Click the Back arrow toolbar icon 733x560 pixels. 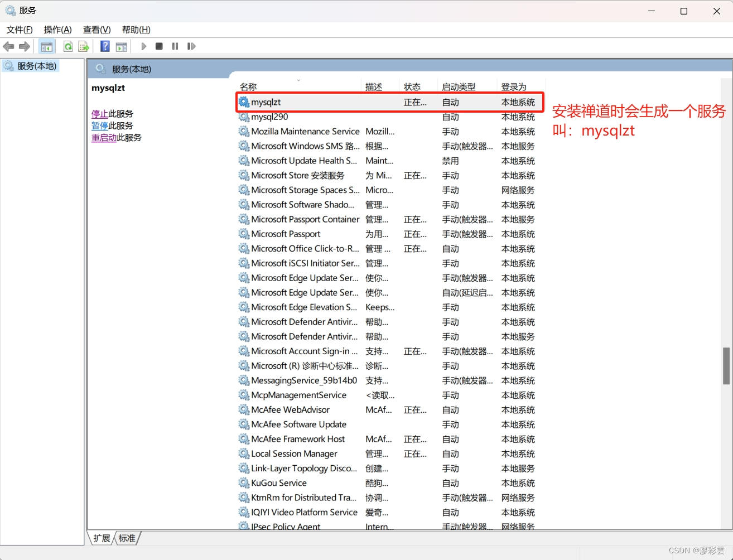(x=8, y=46)
